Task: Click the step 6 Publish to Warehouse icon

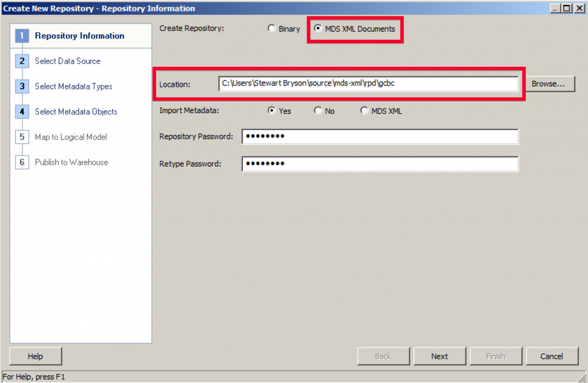Action: 22,163
